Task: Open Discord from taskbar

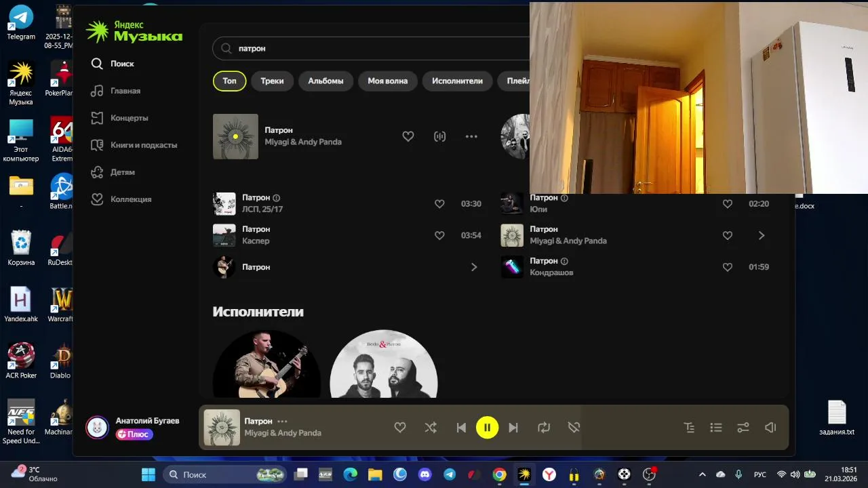Action: coord(425,474)
